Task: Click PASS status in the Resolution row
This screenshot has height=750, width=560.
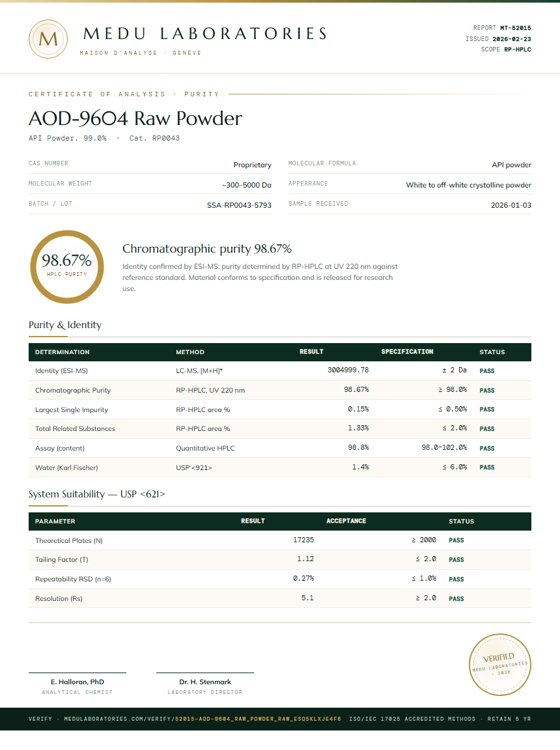Action: (x=456, y=599)
